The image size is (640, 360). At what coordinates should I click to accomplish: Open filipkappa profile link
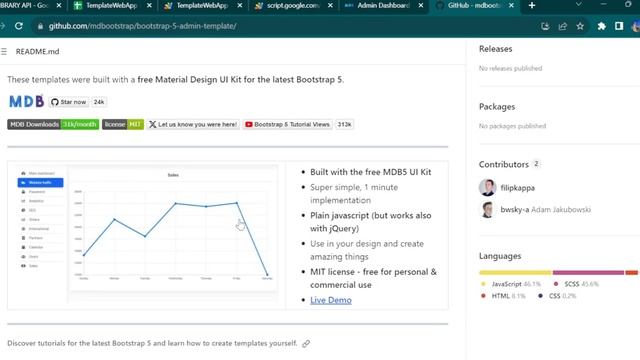[518, 188]
